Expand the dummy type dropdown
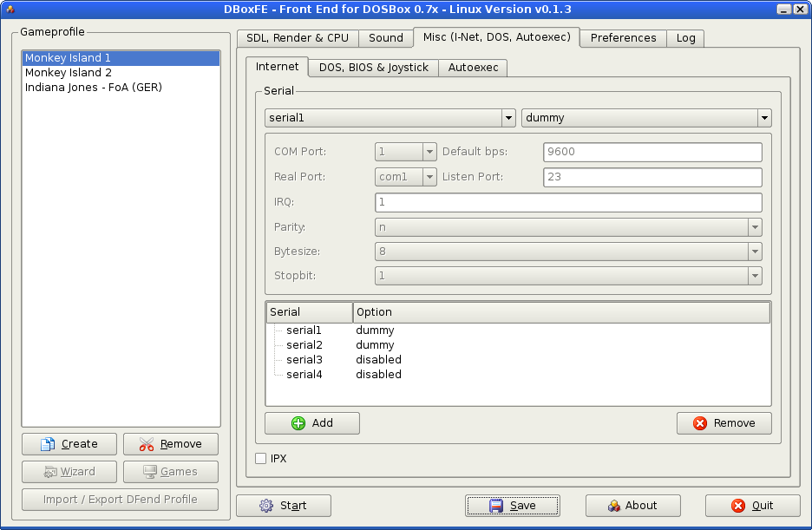Viewport: 812px width, 530px height. tap(763, 118)
